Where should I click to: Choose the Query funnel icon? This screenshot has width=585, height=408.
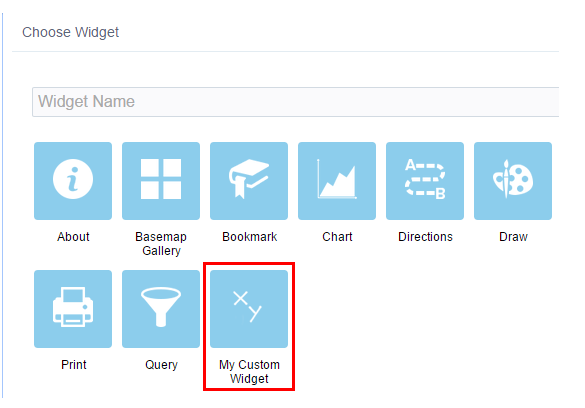click(161, 309)
